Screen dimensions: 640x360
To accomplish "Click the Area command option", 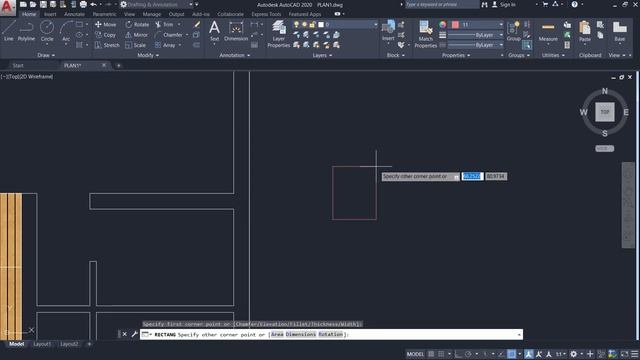I will (277, 334).
